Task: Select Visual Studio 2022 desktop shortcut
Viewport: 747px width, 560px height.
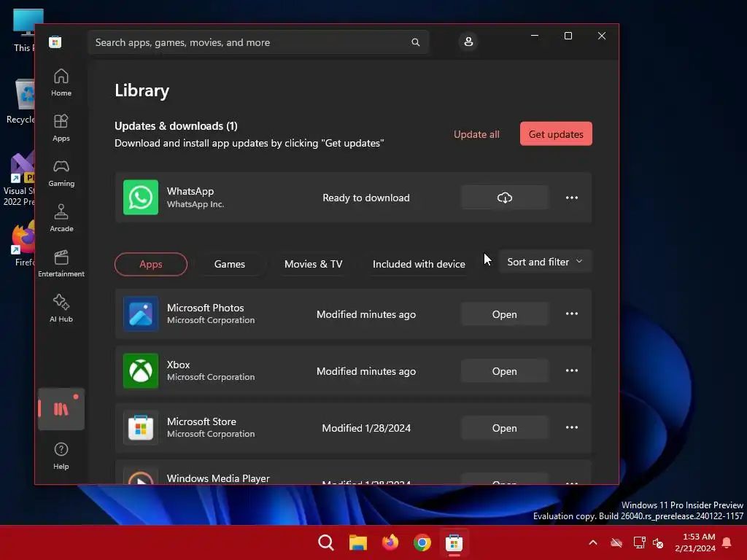Action: tap(19, 179)
